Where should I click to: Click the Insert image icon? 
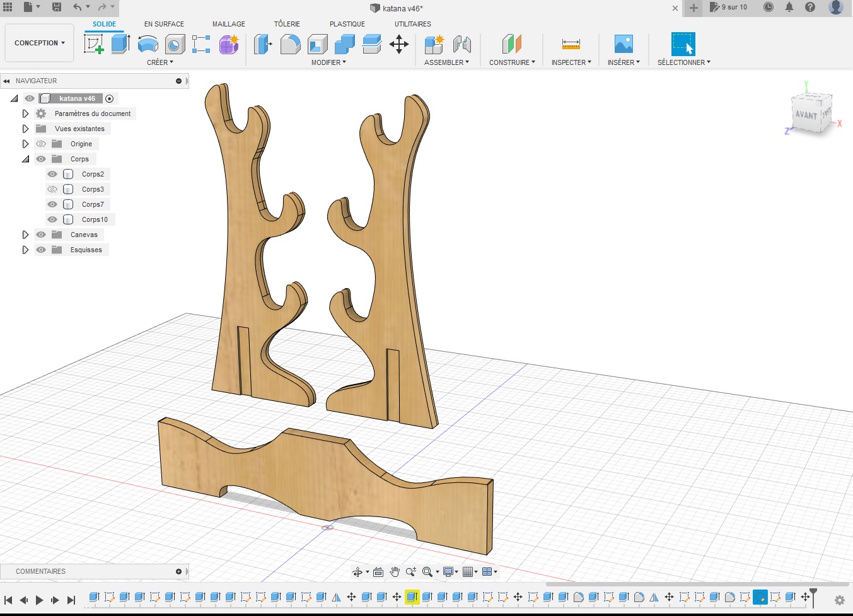click(623, 44)
